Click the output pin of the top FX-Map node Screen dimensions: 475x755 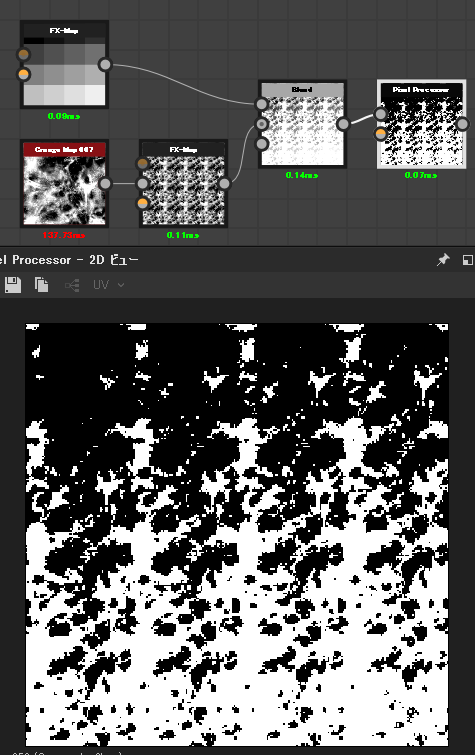coord(105,64)
